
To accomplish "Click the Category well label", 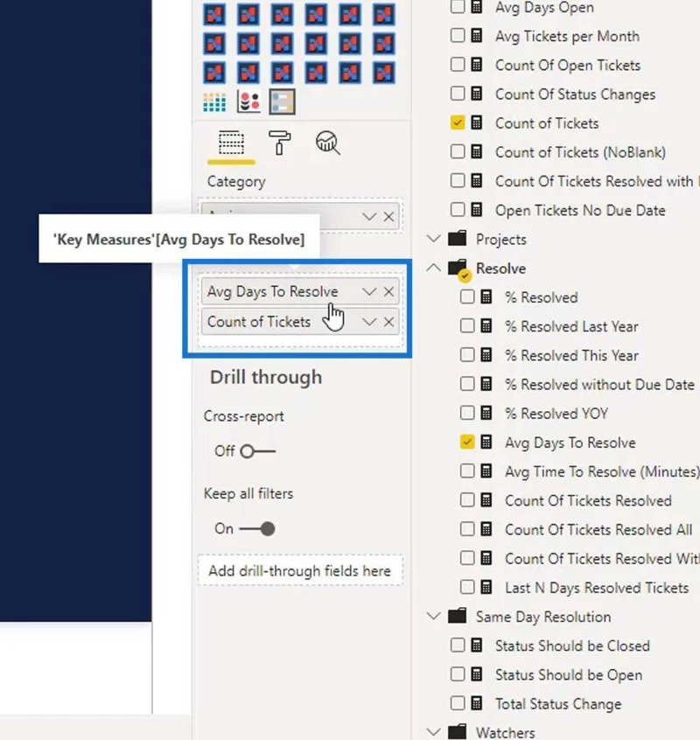I will (x=236, y=182).
